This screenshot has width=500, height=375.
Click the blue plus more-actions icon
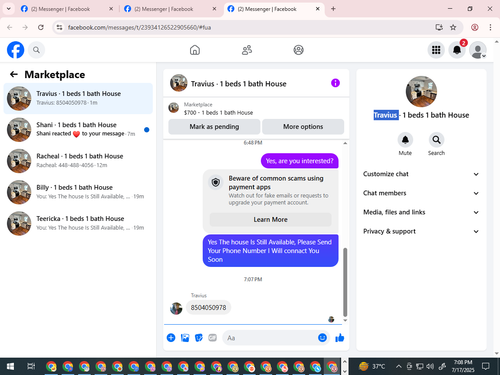click(x=171, y=338)
